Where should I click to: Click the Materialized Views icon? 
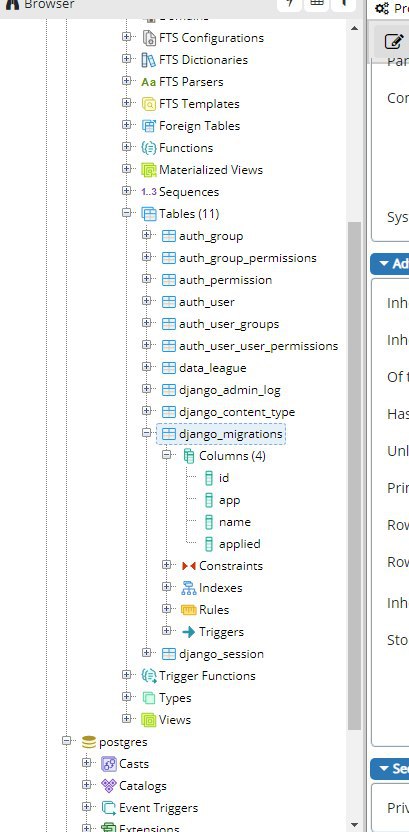149,170
